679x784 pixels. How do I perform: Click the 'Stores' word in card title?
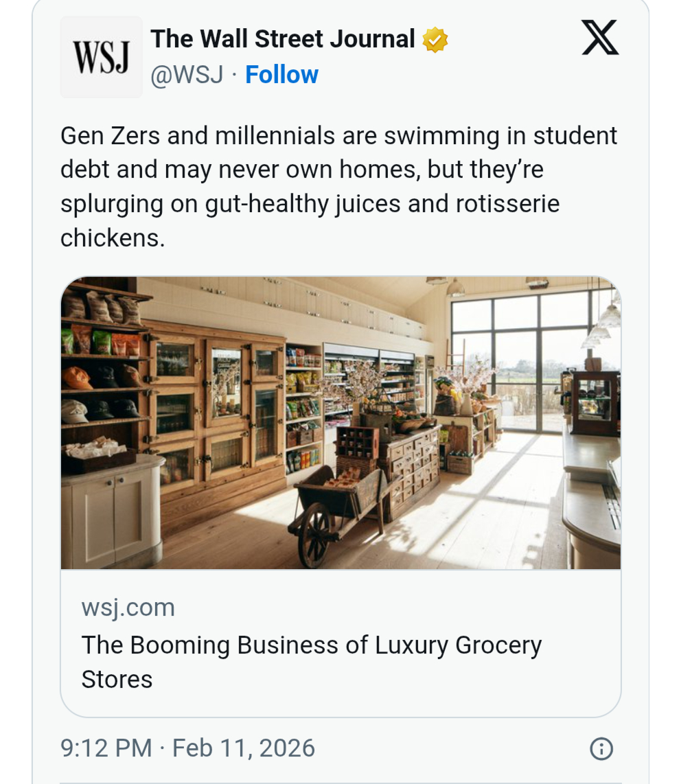pyautogui.click(x=117, y=679)
